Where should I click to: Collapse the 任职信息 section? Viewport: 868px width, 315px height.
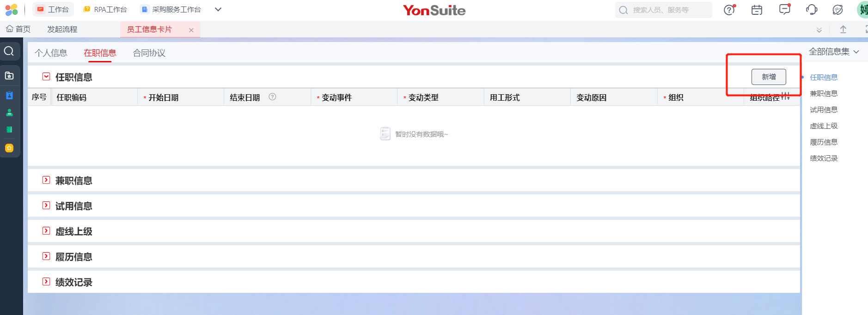point(46,77)
